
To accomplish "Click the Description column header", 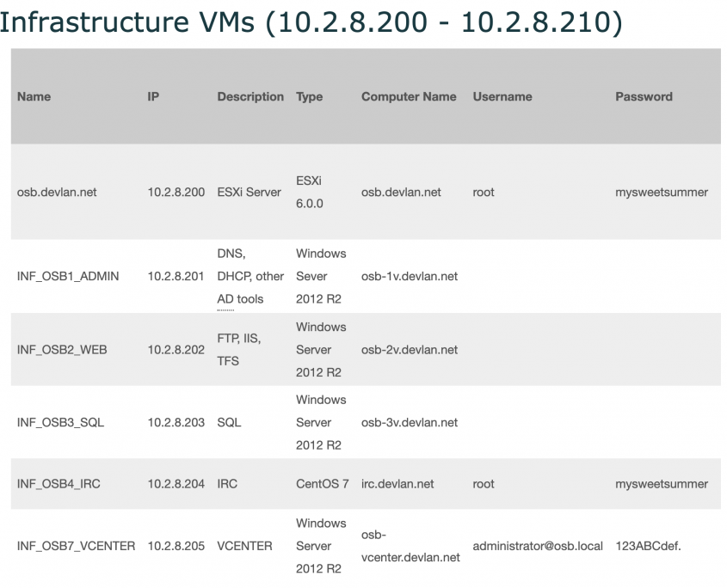I will [x=250, y=96].
